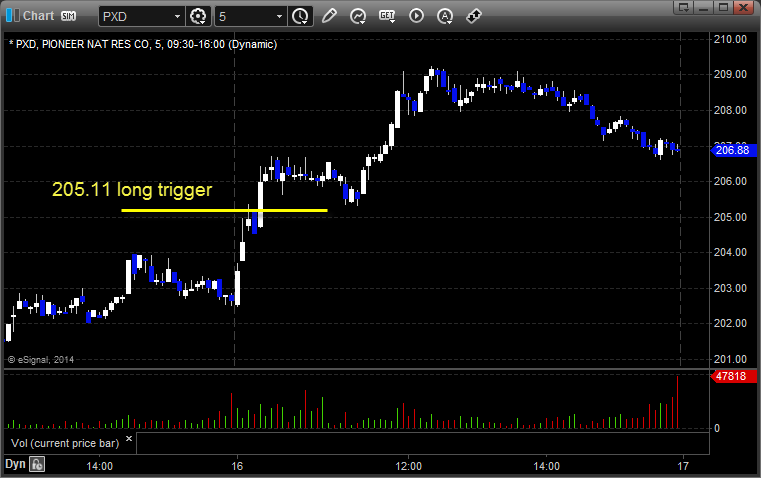761x478 pixels.
Task: Close the Vol study with X
Action: point(129,439)
